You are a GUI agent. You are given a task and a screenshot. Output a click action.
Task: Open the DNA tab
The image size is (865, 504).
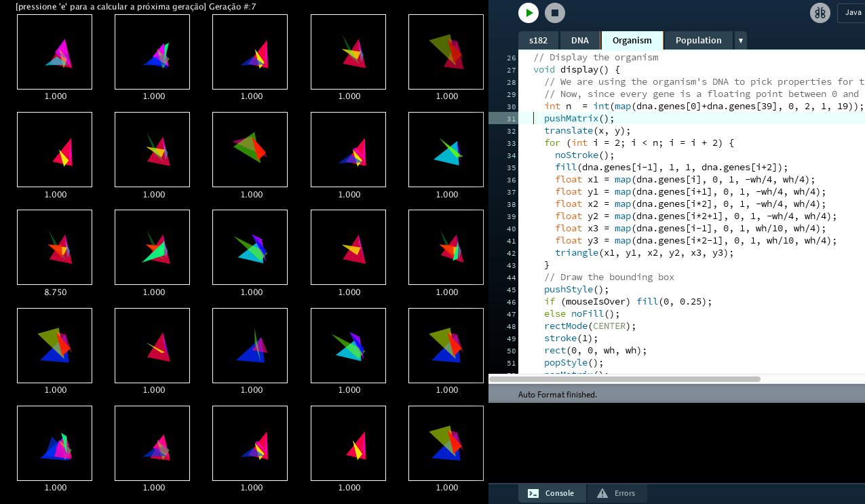(579, 40)
